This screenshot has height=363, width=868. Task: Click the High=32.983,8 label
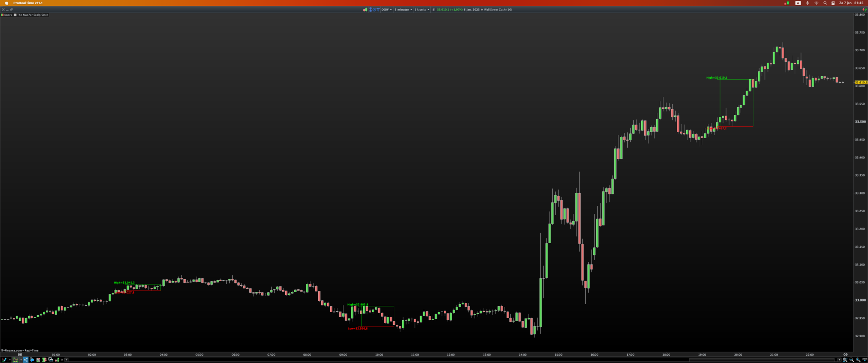click(x=358, y=305)
